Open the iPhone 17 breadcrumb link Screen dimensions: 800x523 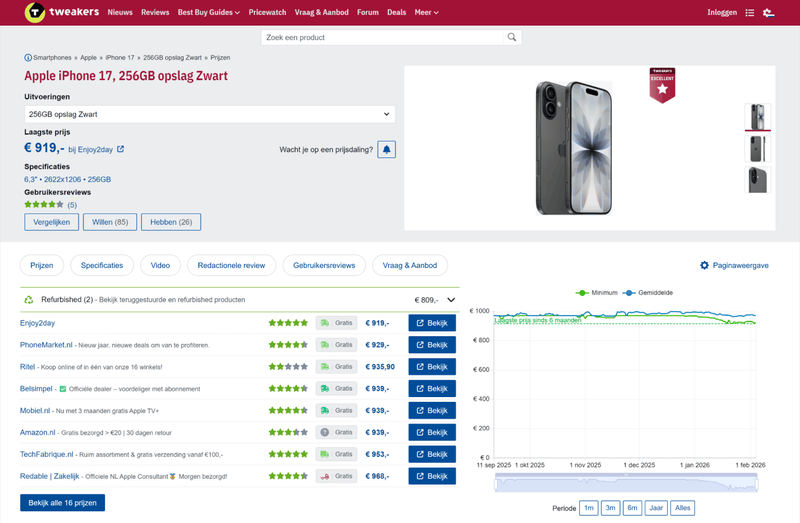coord(120,58)
